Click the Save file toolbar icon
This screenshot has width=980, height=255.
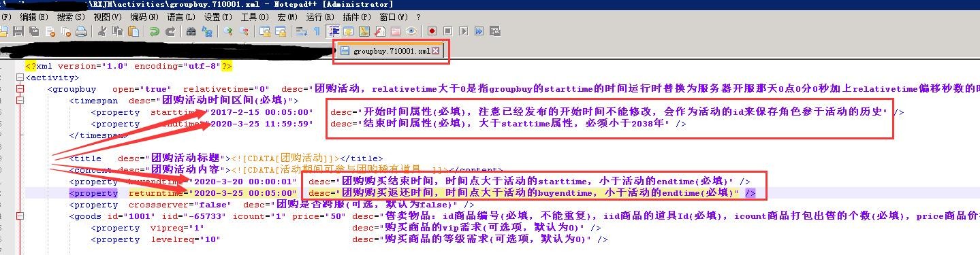point(18,31)
